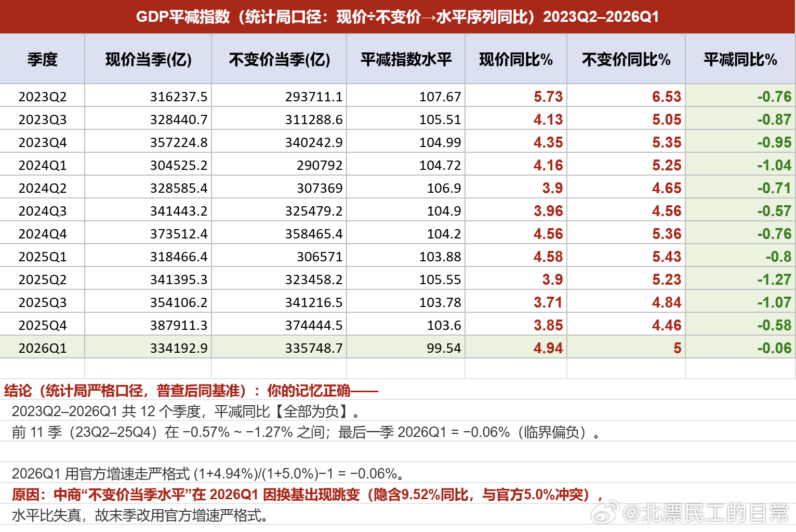Click the deflator level 99.54
This screenshot has width=796, height=532.
click(444, 348)
